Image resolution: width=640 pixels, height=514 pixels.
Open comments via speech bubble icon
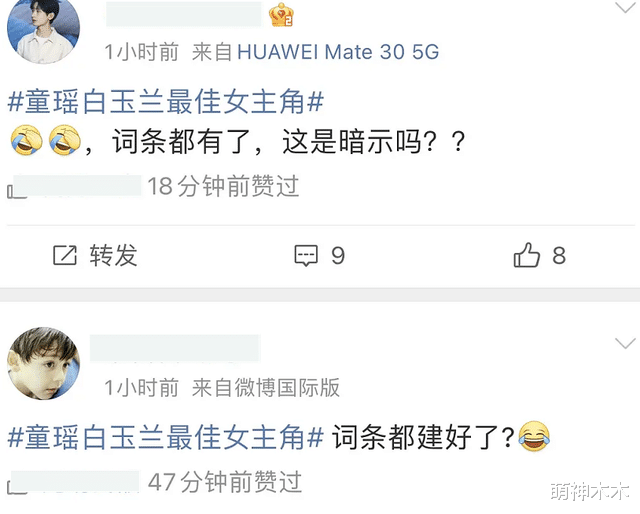pos(306,256)
